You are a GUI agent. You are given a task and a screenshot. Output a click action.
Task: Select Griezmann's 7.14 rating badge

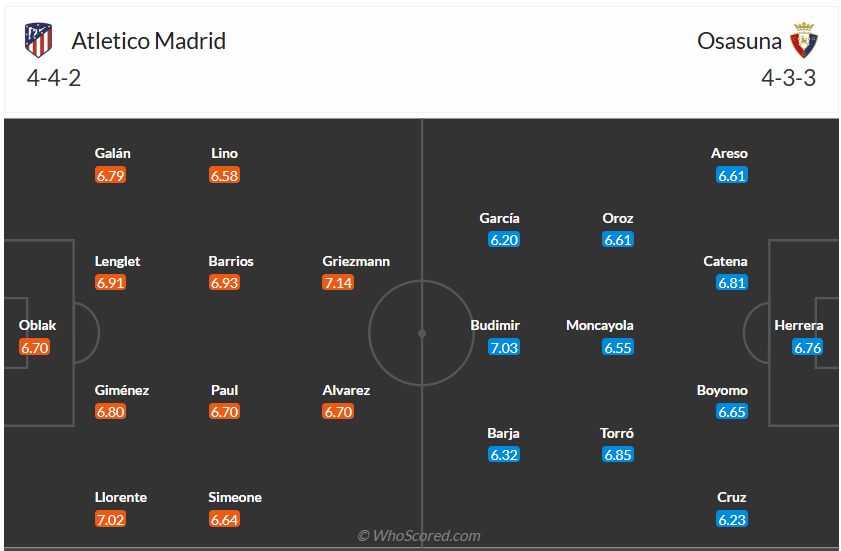click(x=338, y=283)
